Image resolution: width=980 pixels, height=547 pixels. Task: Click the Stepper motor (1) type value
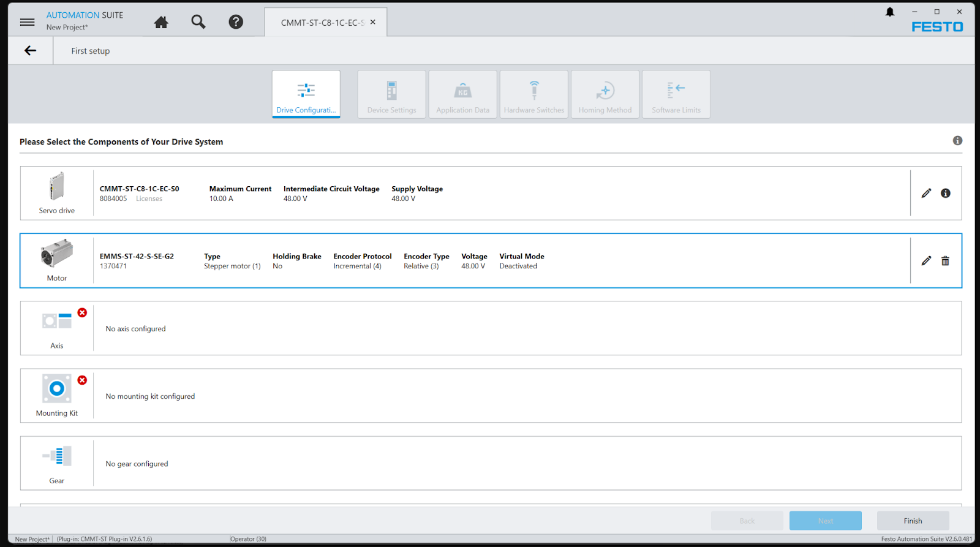[x=232, y=266]
